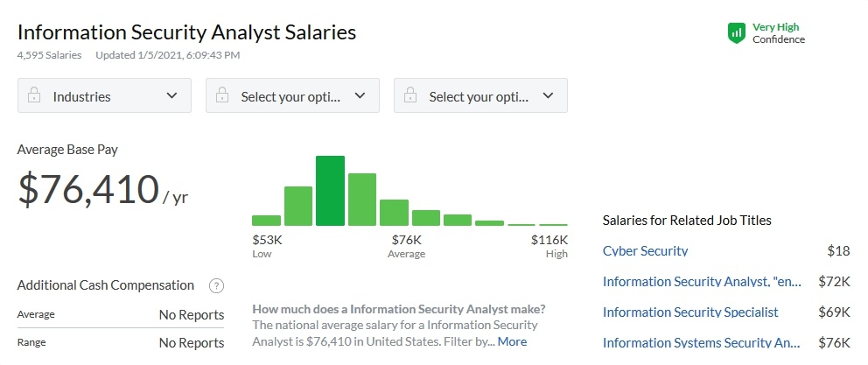Open the Information Security Specialist link
The height and width of the screenshot is (365, 868).
[x=690, y=312]
